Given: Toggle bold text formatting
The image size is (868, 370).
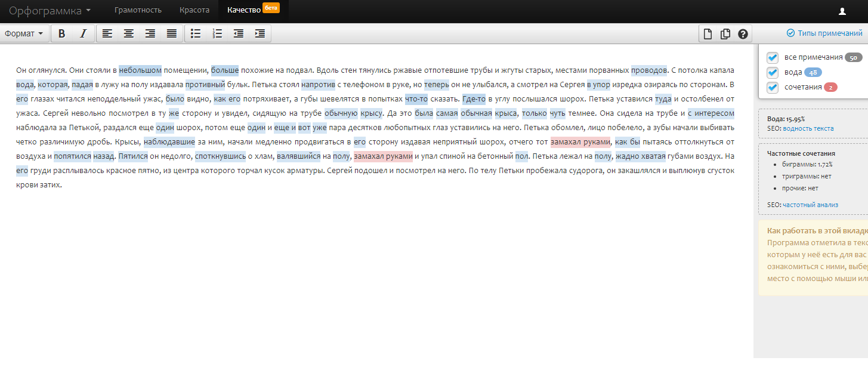Looking at the screenshot, I should point(61,33).
